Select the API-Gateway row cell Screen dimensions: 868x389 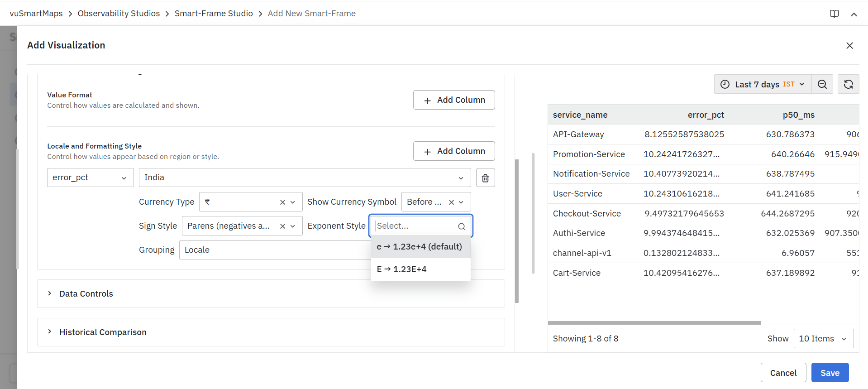[578, 134]
